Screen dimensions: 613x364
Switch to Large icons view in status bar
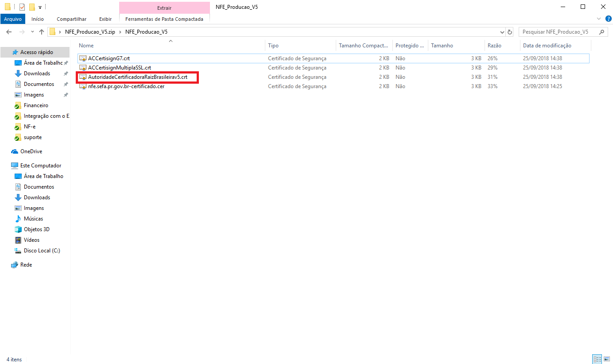[x=607, y=359]
